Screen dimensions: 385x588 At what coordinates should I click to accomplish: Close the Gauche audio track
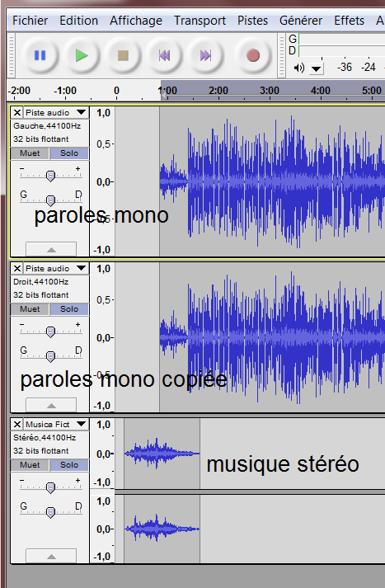[17, 112]
